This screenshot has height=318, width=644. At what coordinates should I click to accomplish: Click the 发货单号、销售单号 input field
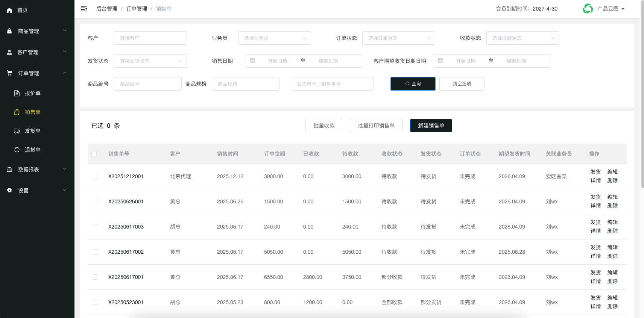pyautogui.click(x=332, y=84)
